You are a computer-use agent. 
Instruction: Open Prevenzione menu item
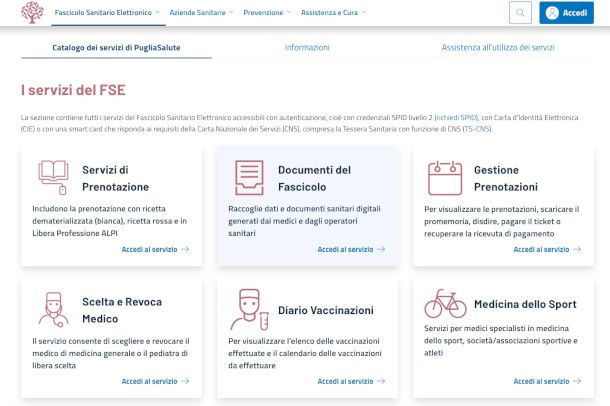263,12
